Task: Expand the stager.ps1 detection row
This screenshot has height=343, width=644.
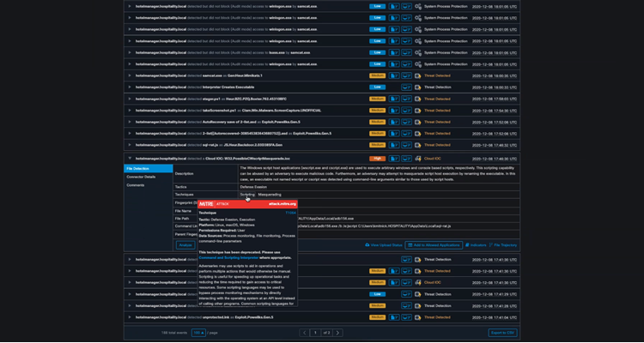Action: click(130, 99)
